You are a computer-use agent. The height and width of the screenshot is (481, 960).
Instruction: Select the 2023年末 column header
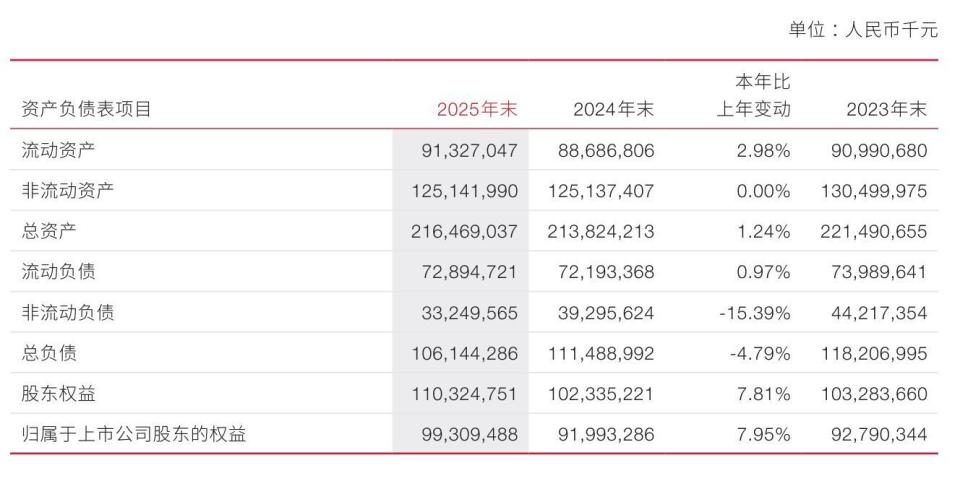point(886,110)
